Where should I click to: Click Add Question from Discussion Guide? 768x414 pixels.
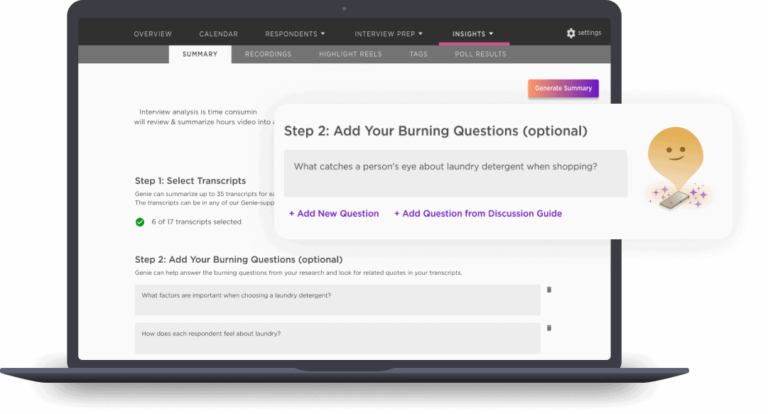[x=477, y=213]
